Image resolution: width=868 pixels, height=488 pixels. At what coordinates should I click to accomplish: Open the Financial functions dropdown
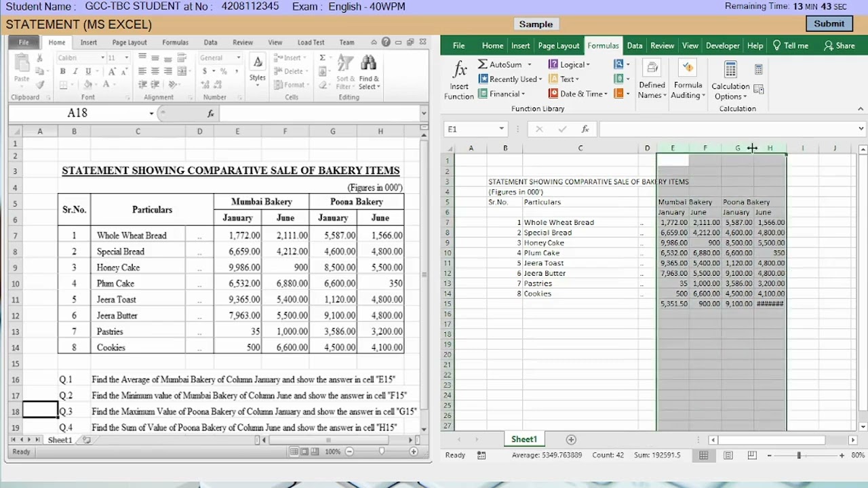pos(501,94)
